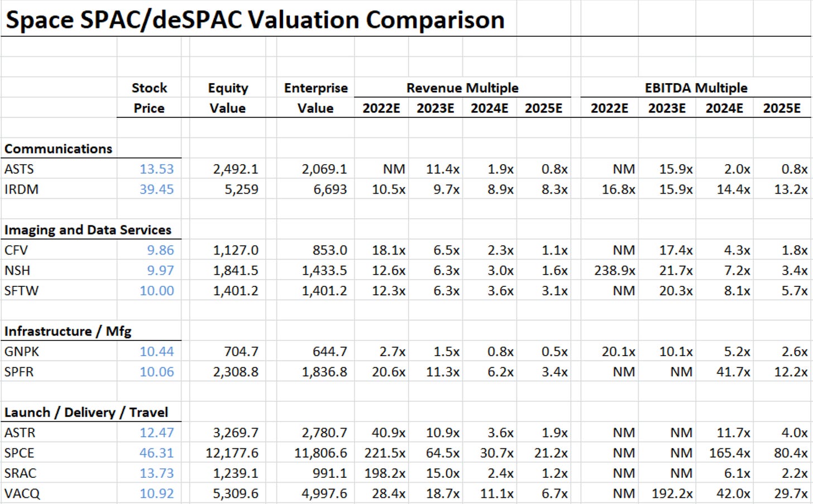Select IRDM enterprise value 6,693

(x=330, y=189)
